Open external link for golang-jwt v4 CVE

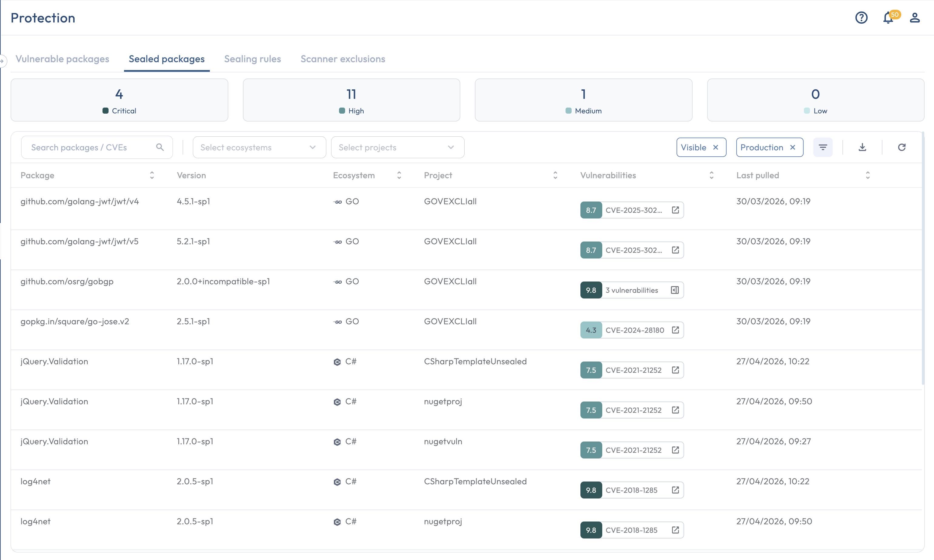tap(675, 210)
